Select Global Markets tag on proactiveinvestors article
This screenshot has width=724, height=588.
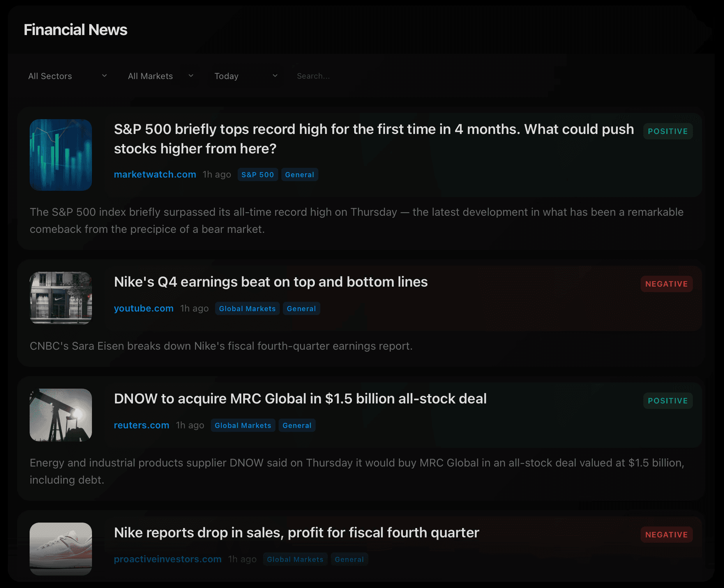(295, 559)
